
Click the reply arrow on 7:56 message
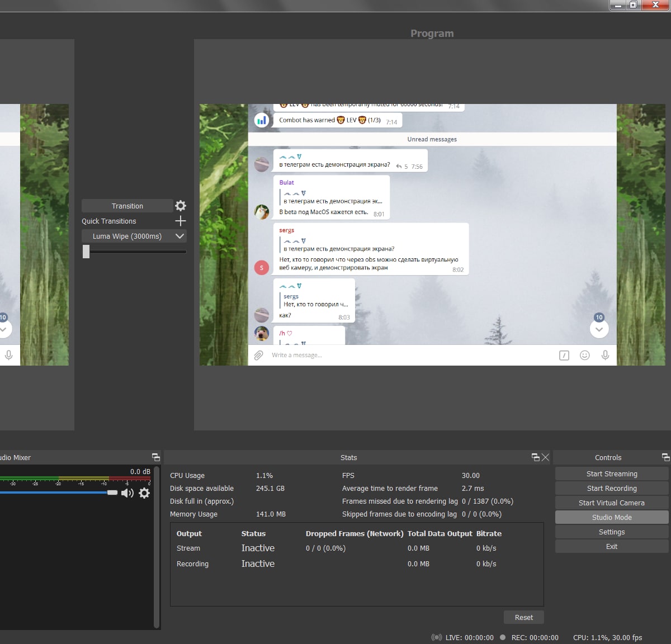pyautogui.click(x=399, y=167)
